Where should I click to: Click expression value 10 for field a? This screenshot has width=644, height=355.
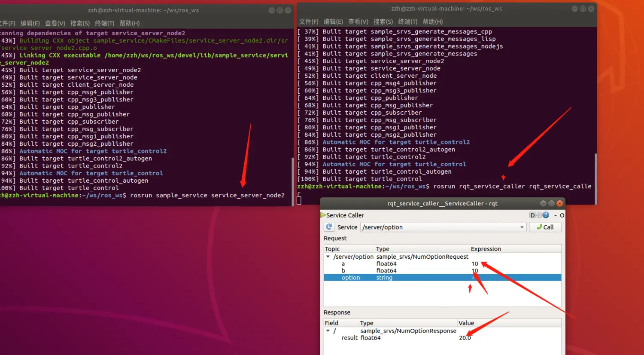coord(474,264)
